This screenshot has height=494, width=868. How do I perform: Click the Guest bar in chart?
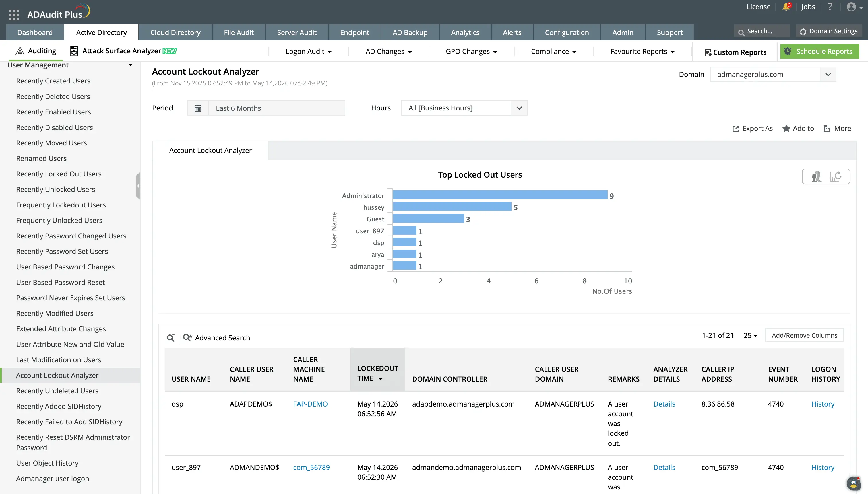(428, 219)
